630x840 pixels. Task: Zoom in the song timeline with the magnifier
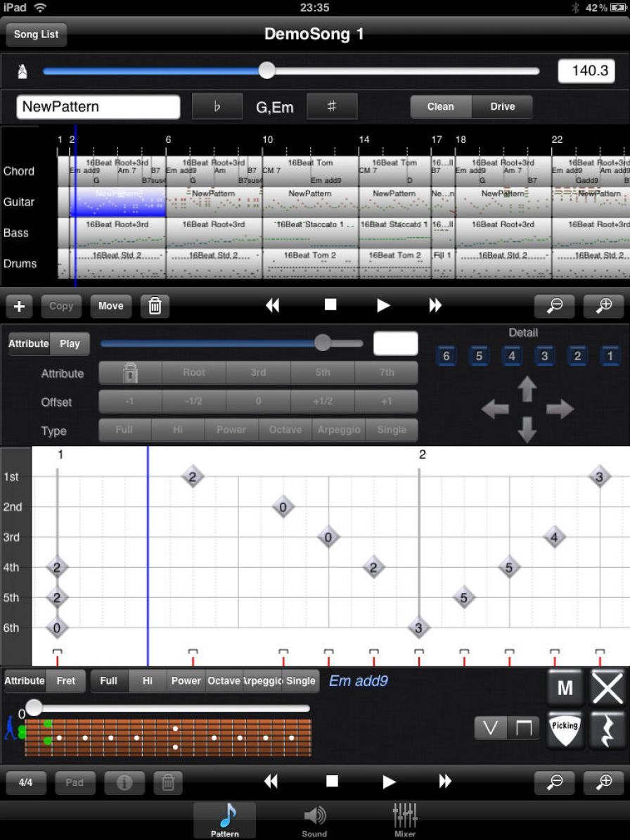pyautogui.click(x=604, y=306)
